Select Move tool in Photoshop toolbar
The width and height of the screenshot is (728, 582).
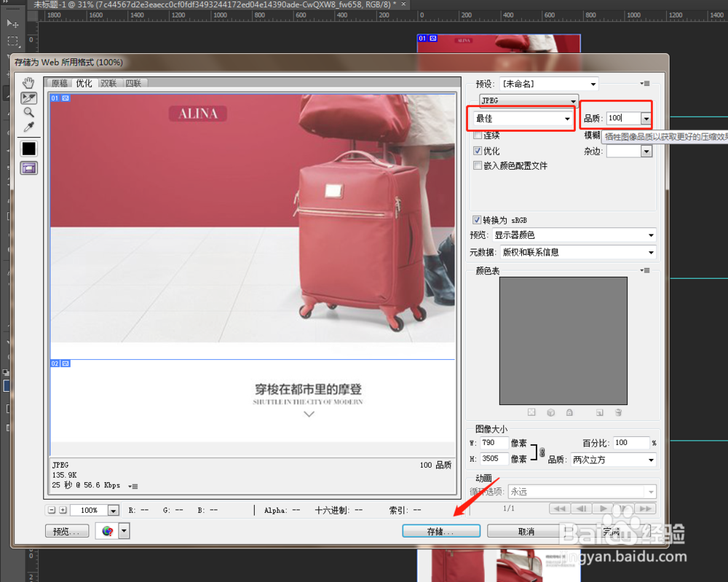[12, 23]
